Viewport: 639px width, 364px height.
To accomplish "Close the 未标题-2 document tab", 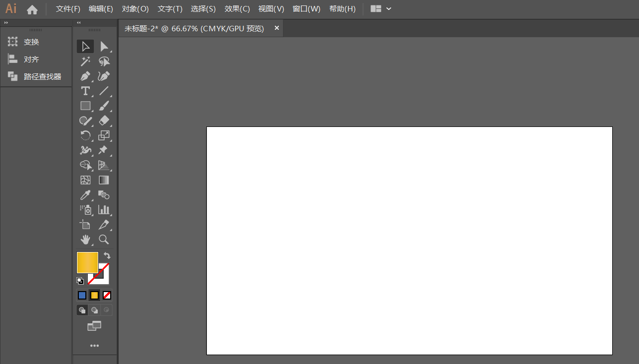I will pos(277,28).
